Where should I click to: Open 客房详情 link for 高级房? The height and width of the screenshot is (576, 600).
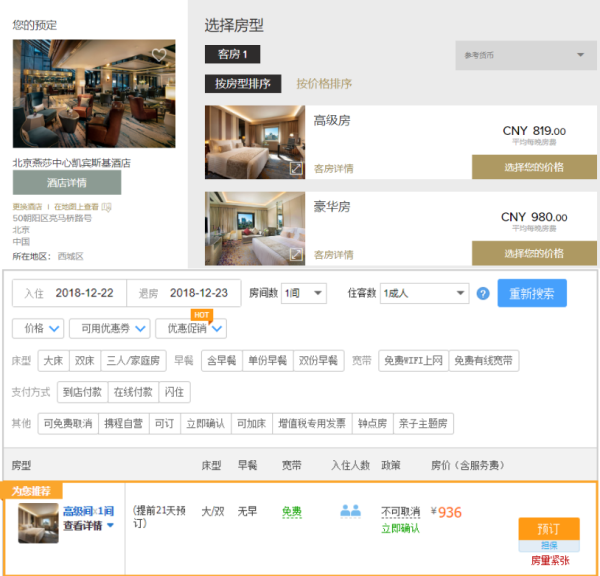click(x=334, y=168)
